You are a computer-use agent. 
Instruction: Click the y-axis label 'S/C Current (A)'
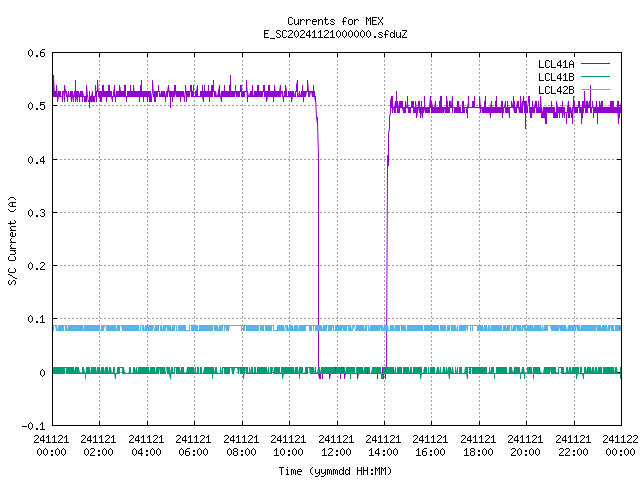(x=12, y=241)
